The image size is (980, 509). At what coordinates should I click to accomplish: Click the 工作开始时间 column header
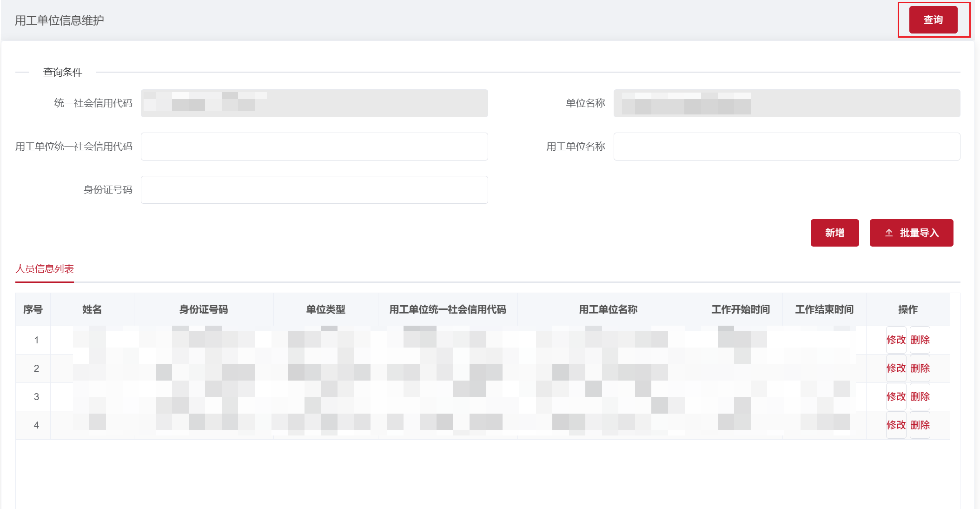tap(741, 309)
